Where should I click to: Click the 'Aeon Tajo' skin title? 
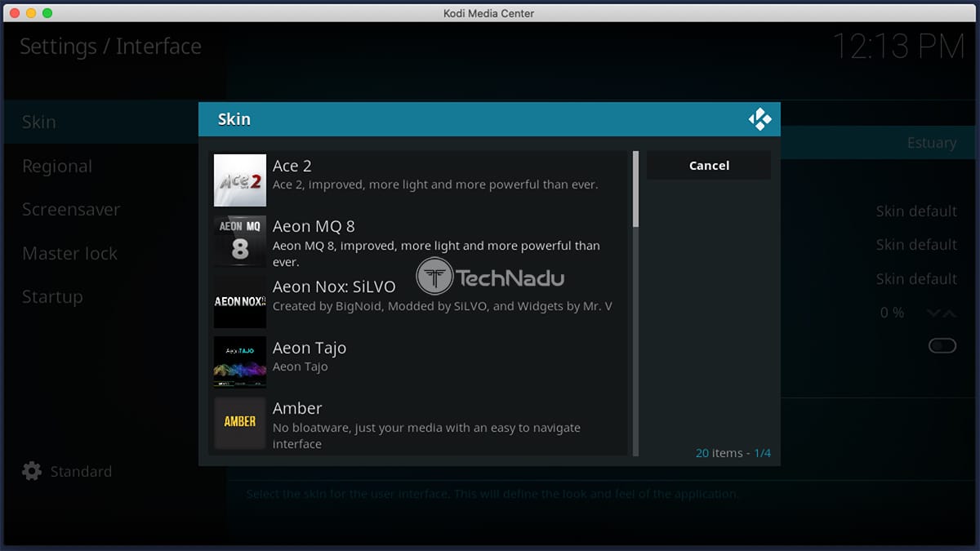310,348
